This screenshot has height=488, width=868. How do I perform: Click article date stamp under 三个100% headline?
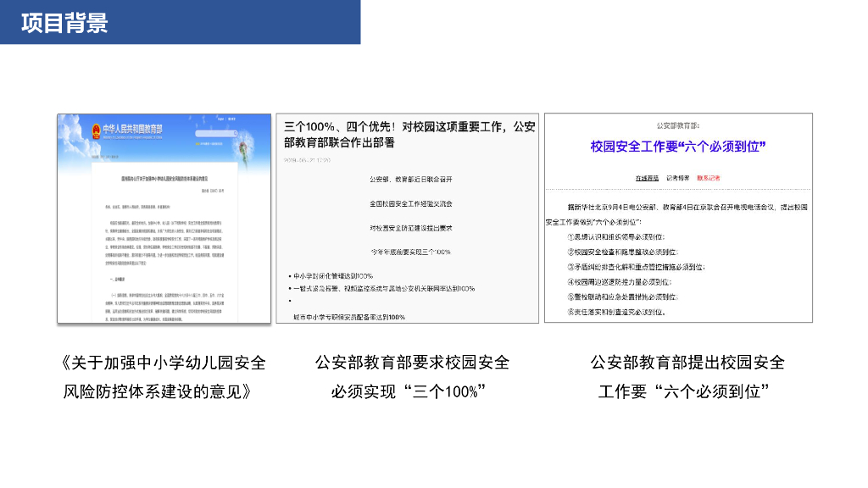tap(307, 160)
